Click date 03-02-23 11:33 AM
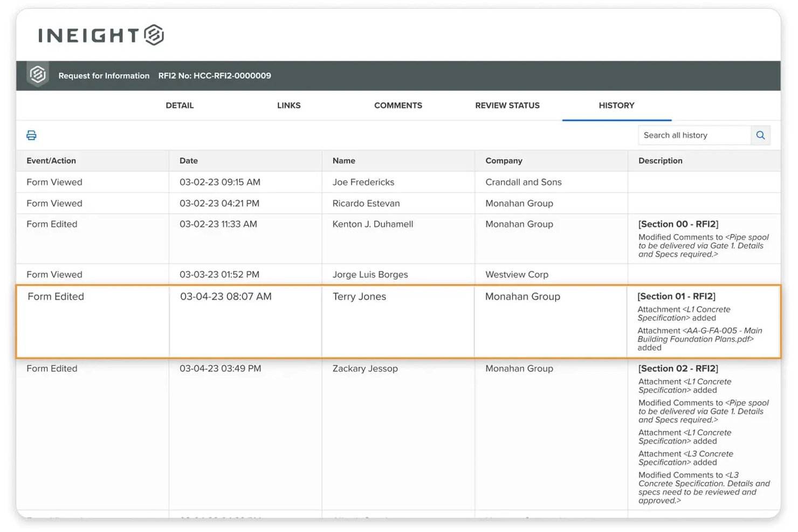The image size is (798, 532). (218, 224)
